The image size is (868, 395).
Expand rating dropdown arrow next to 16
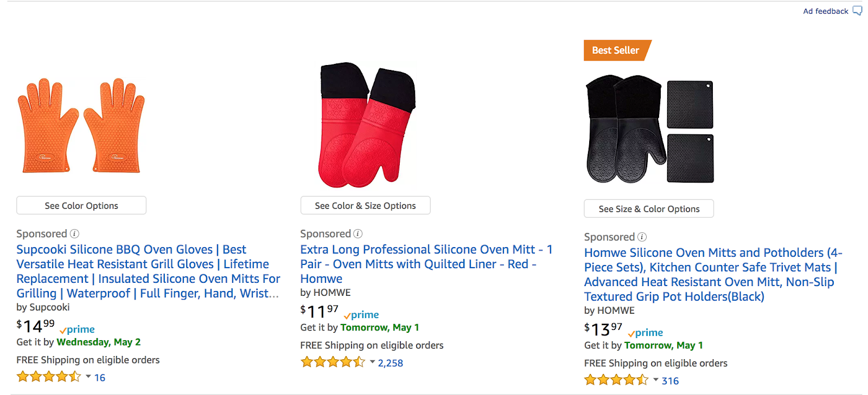click(88, 377)
